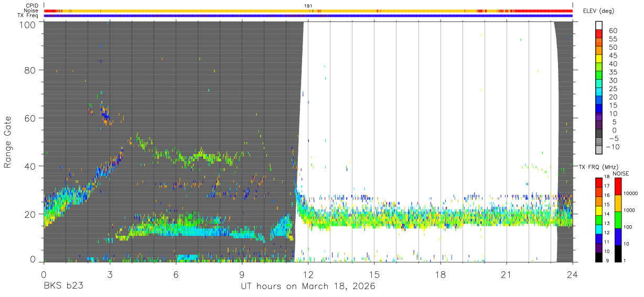Image resolution: width=644 pixels, height=297 pixels.
Task: Click the red segment of the ELEV colorbar
Action: 599,34
